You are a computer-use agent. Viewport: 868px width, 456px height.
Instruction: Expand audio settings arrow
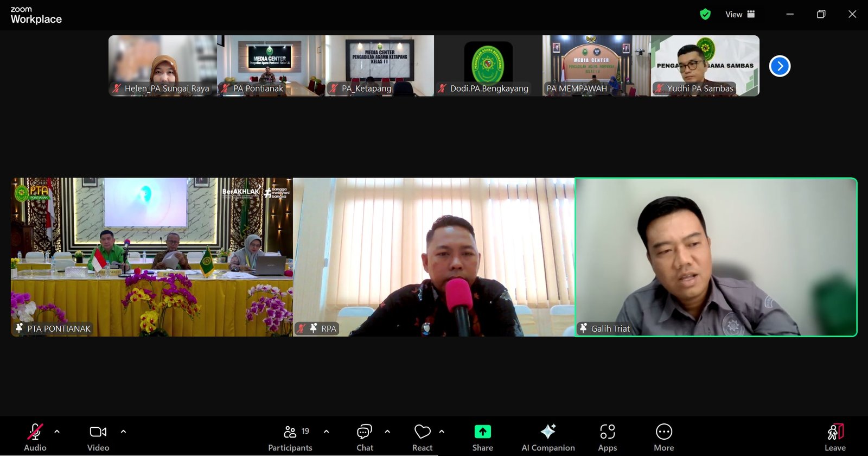point(57,432)
